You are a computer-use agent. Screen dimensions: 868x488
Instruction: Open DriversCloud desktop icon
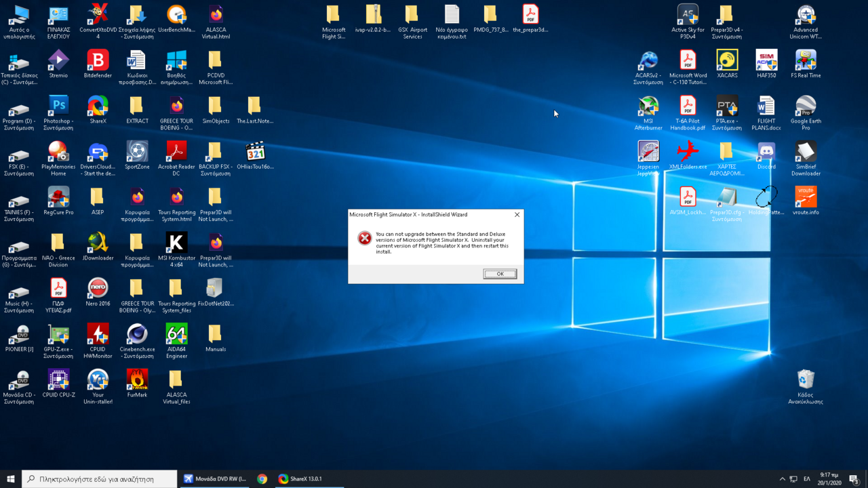point(98,158)
